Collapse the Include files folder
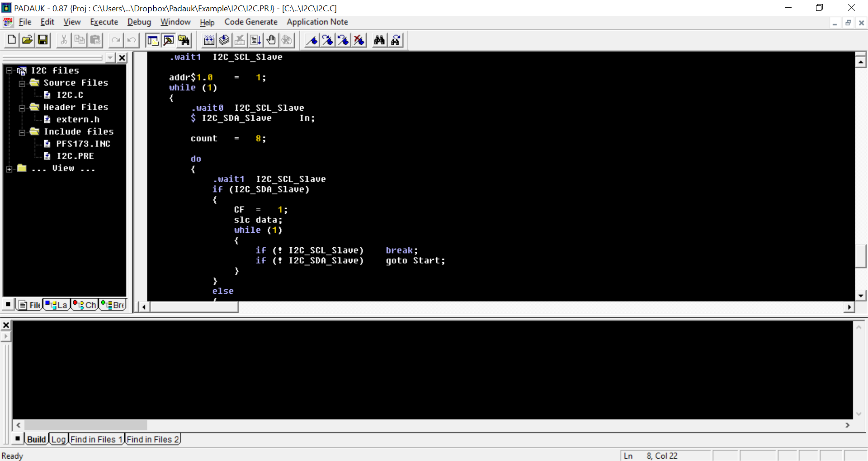868x461 pixels. (x=22, y=132)
